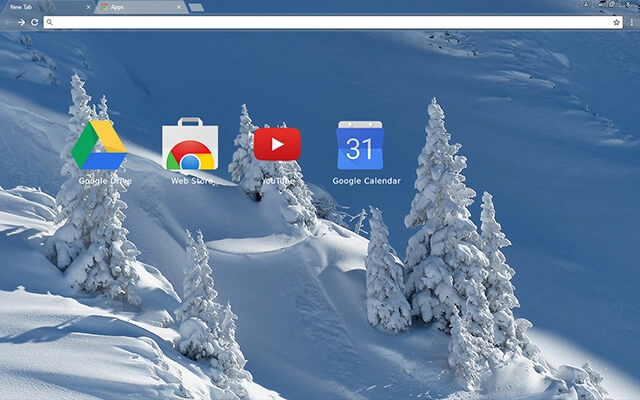Open the Google Calendar app icon
The width and height of the screenshot is (640, 400).
point(360,145)
